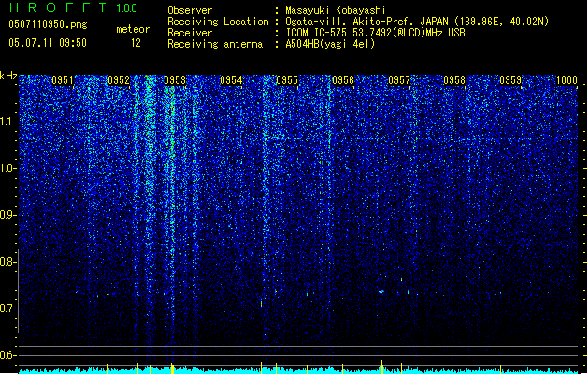The height and width of the screenshot is (374, 588).
Task: Click the HROFFT program title
Action: click(x=58, y=7)
